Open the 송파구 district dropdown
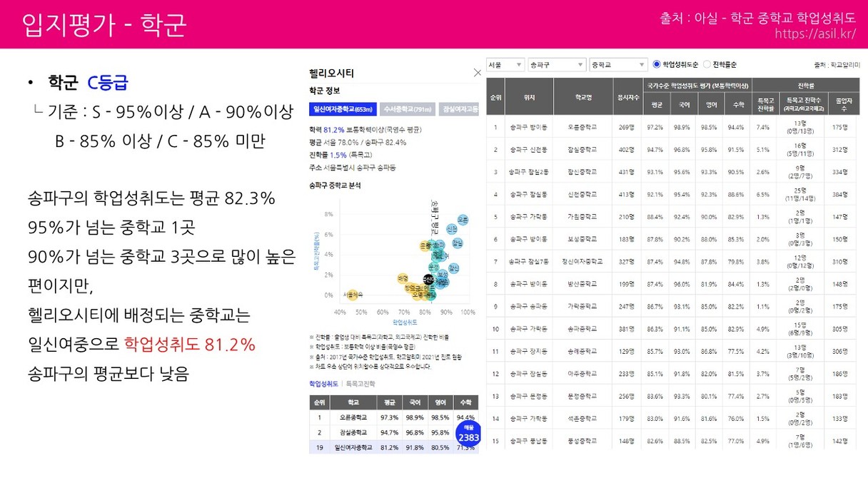This screenshot has height=488, width=868. [x=557, y=64]
